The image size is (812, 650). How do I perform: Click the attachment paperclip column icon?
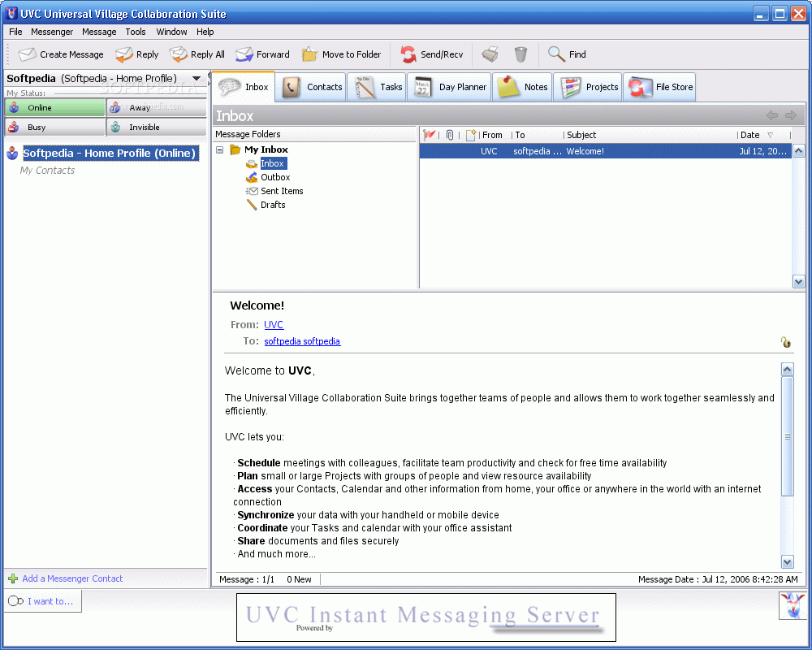(450, 135)
